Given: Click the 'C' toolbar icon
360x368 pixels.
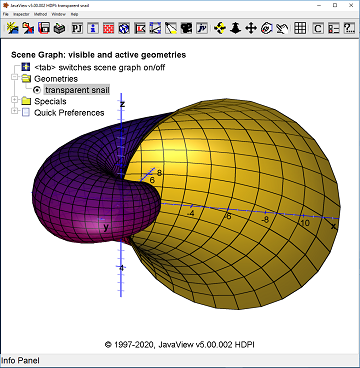Looking at the screenshot, I should coord(318,28).
